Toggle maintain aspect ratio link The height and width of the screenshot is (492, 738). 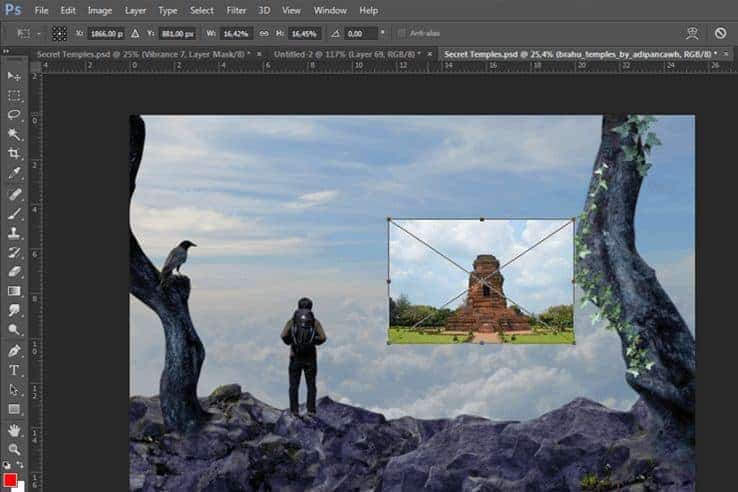tap(264, 33)
